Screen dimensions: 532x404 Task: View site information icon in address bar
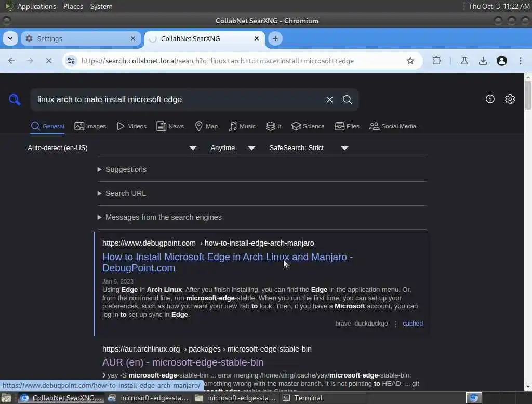pyautogui.click(x=71, y=61)
